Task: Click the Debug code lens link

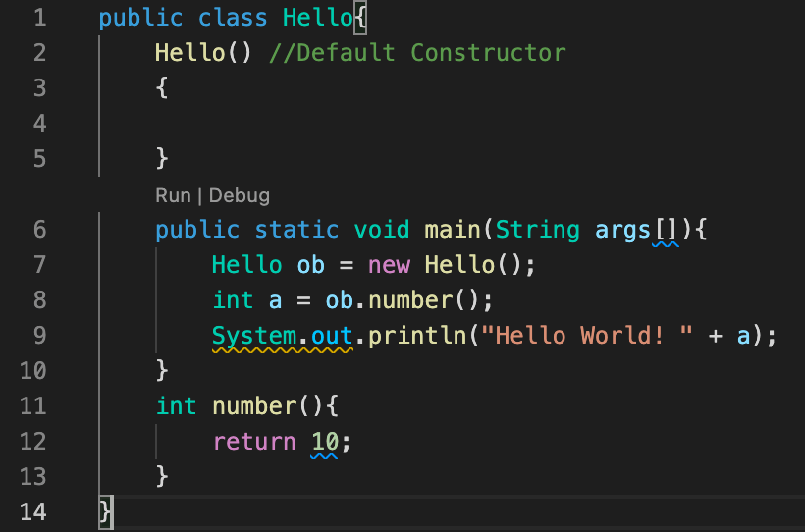Action: (x=240, y=195)
